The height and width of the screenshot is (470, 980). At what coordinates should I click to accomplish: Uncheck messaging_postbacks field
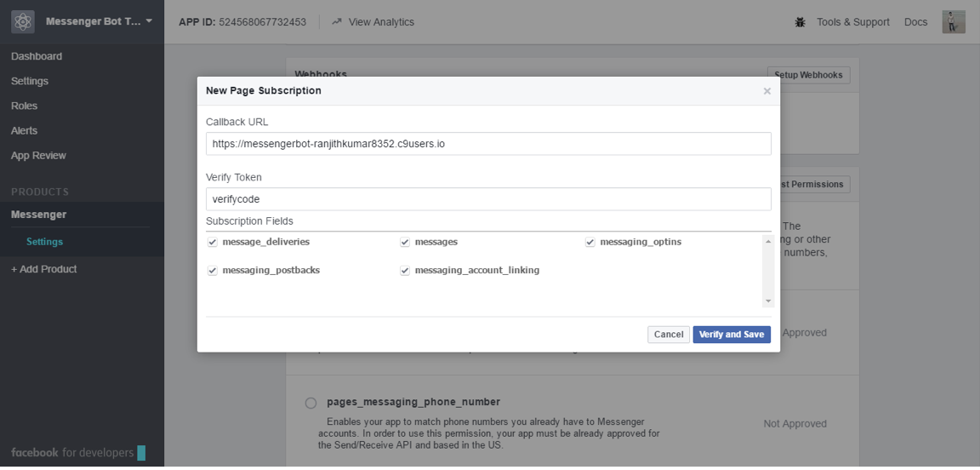(213, 271)
